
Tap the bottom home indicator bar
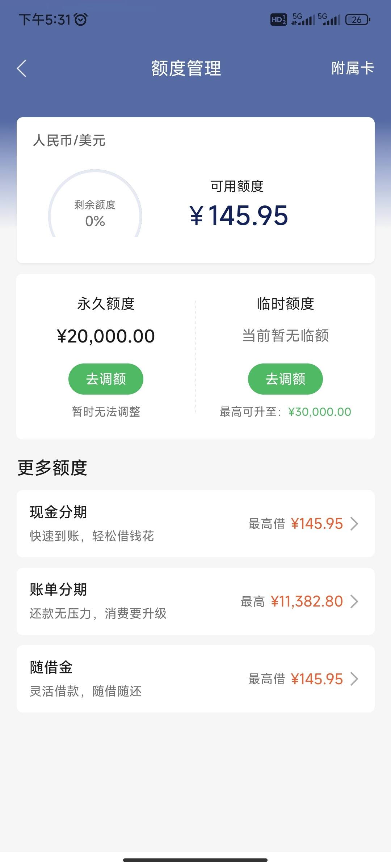195,860
